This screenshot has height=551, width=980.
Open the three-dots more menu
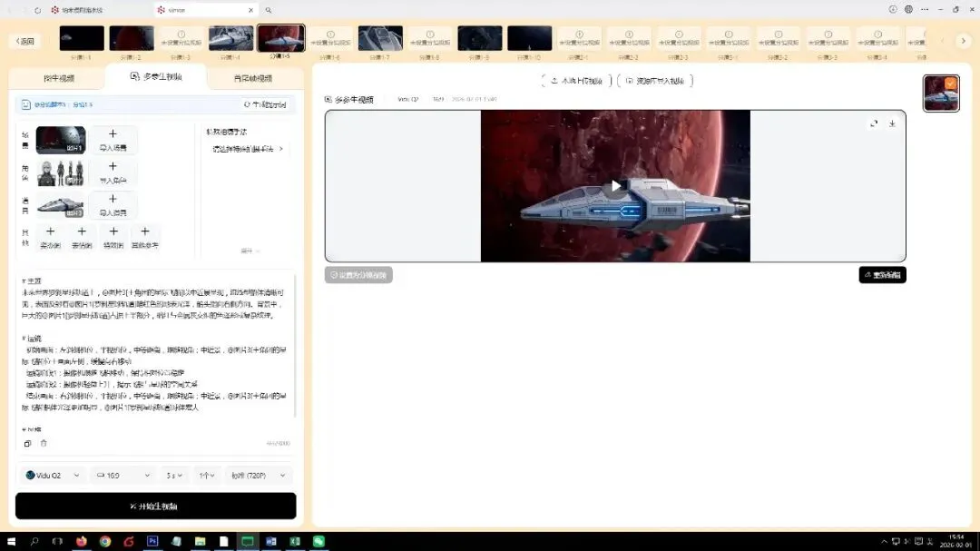click(x=925, y=9)
